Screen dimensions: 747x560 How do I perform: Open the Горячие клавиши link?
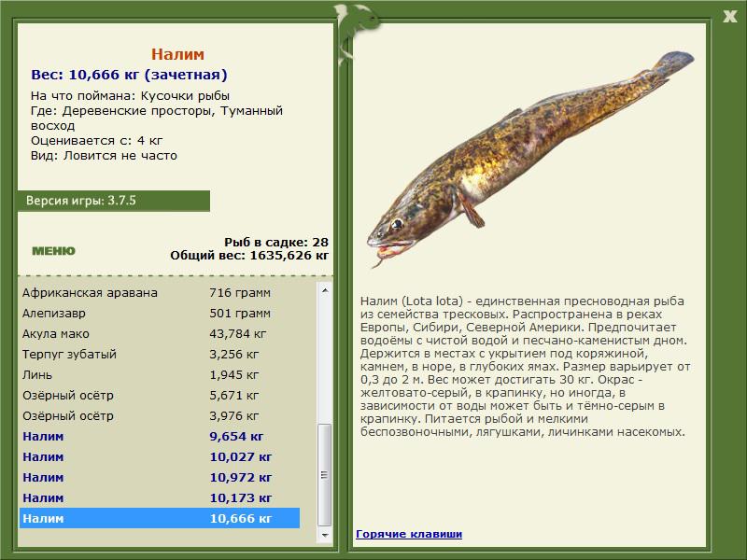click(x=409, y=534)
